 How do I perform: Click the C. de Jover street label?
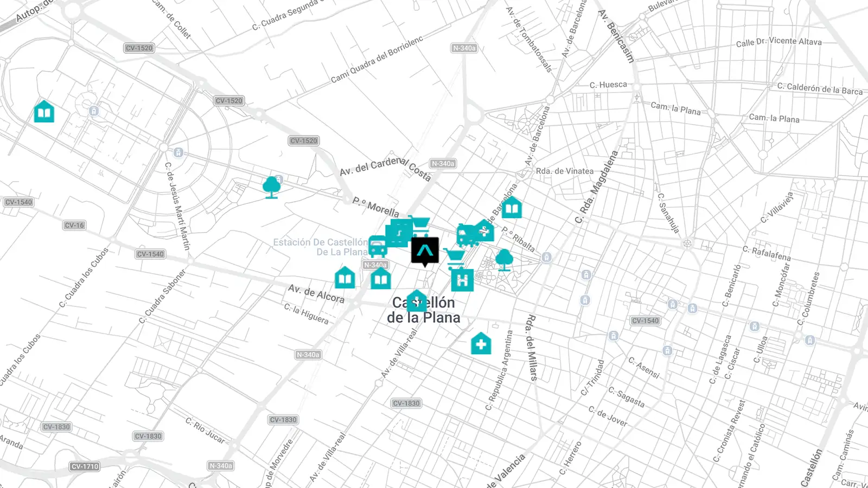click(x=608, y=416)
